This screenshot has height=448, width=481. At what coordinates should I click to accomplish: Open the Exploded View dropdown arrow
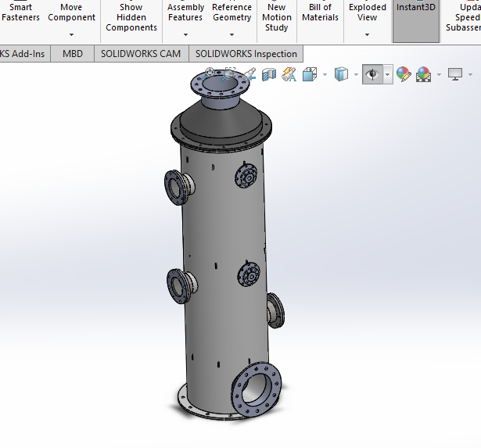(367, 34)
